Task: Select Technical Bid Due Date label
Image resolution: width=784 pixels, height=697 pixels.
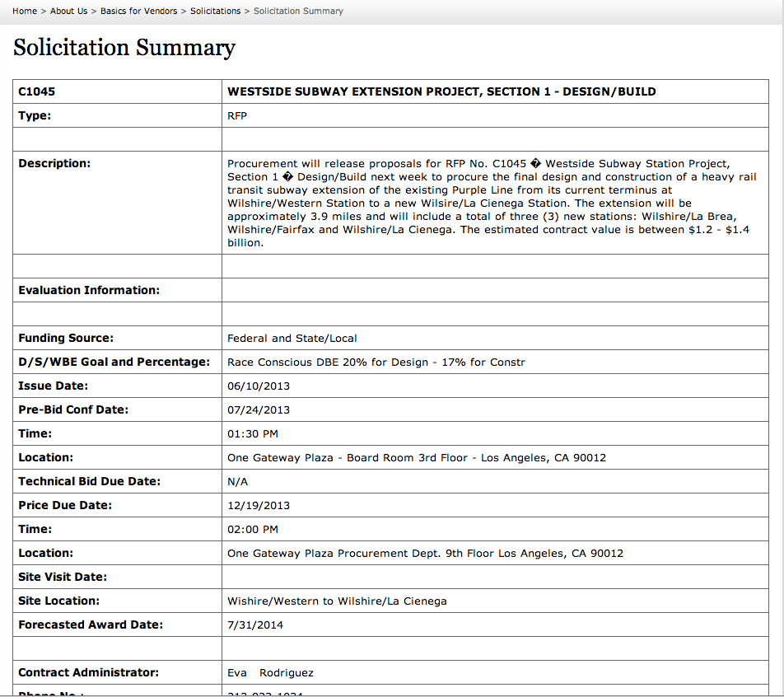Action: click(90, 481)
